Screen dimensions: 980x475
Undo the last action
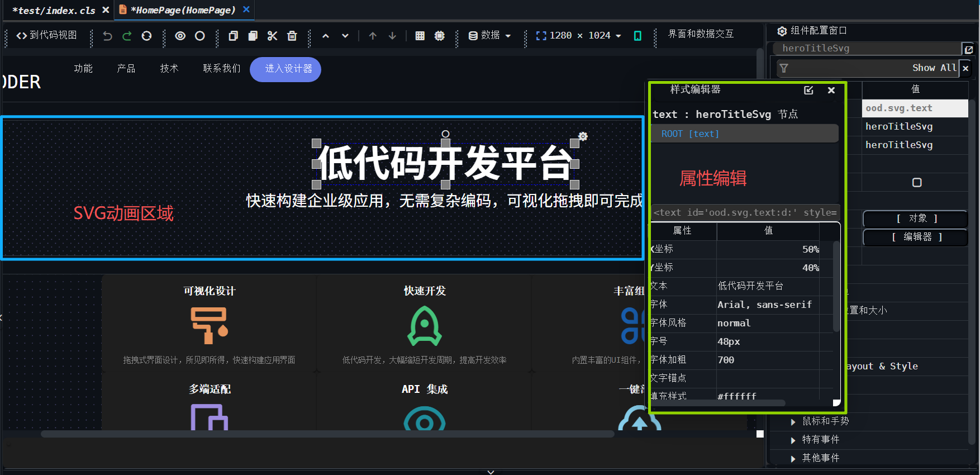click(x=107, y=36)
